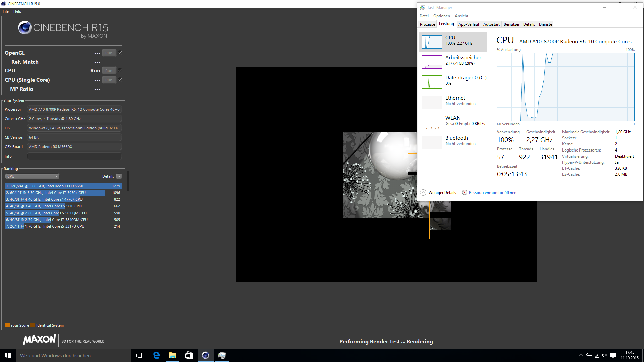Toggle the CPU Single Core checkbox

(x=120, y=80)
